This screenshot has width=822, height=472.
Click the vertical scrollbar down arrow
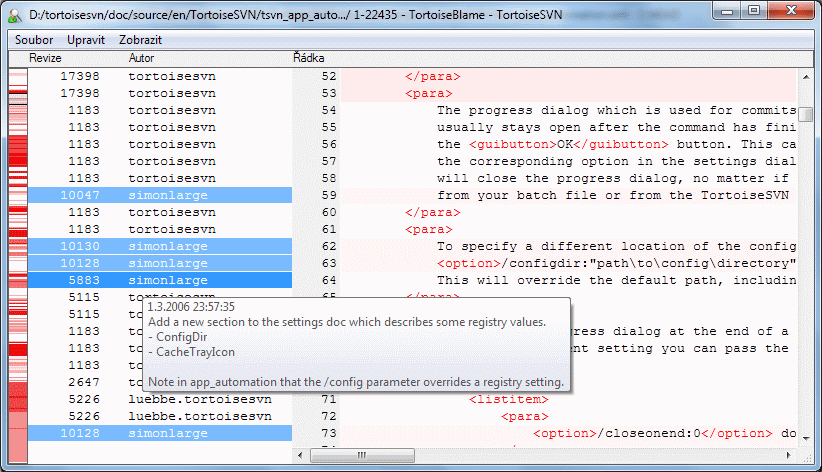(806, 438)
